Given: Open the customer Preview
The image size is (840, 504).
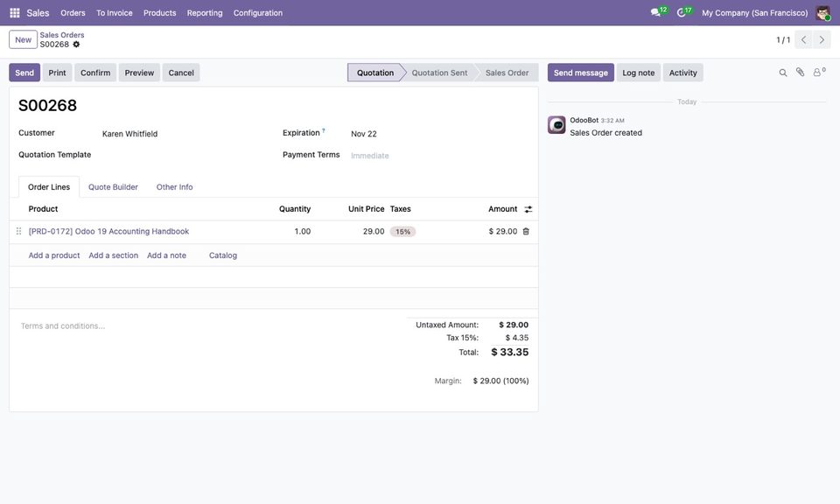Looking at the screenshot, I should pos(139,73).
